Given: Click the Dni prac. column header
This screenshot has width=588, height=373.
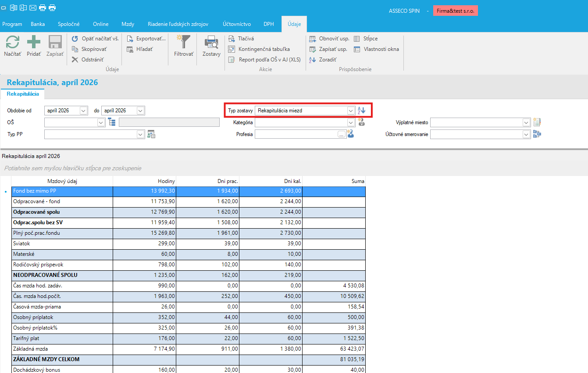Looking at the screenshot, I should (208, 181).
